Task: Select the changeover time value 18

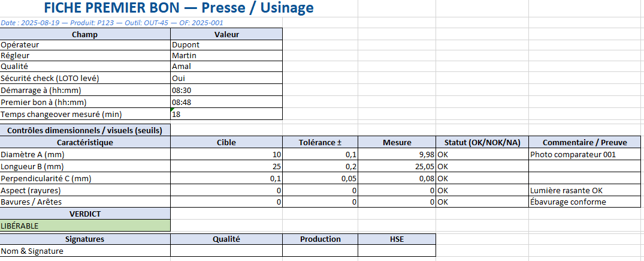Action: click(x=226, y=114)
